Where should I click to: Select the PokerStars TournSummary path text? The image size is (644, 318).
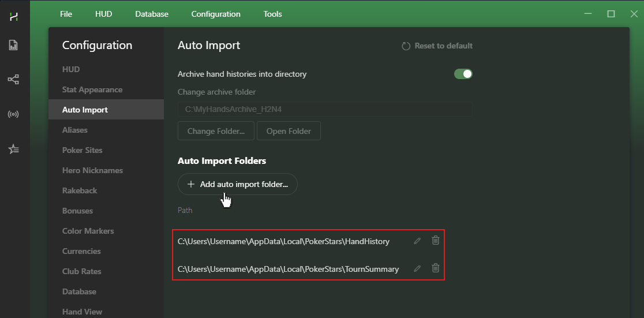coord(288,269)
